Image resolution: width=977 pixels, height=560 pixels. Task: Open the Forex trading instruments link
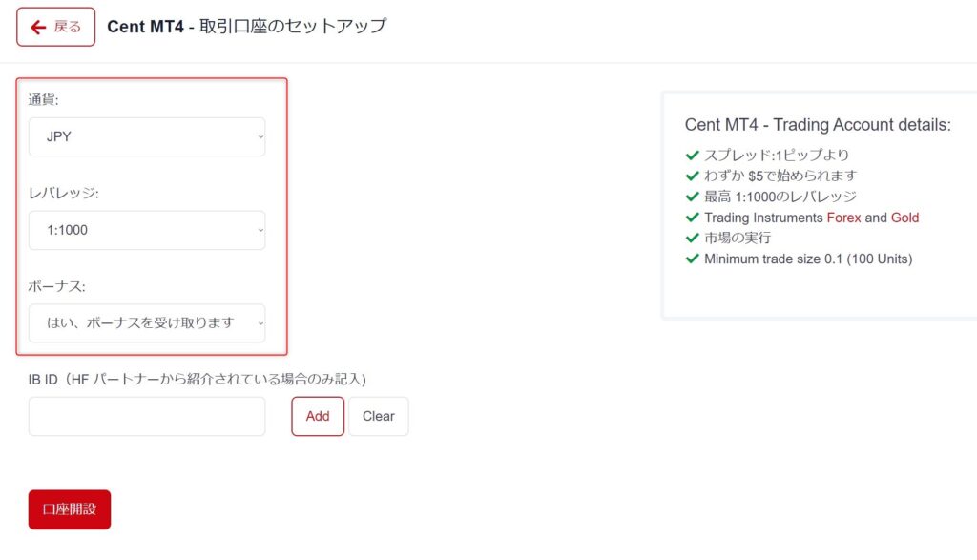tap(843, 218)
